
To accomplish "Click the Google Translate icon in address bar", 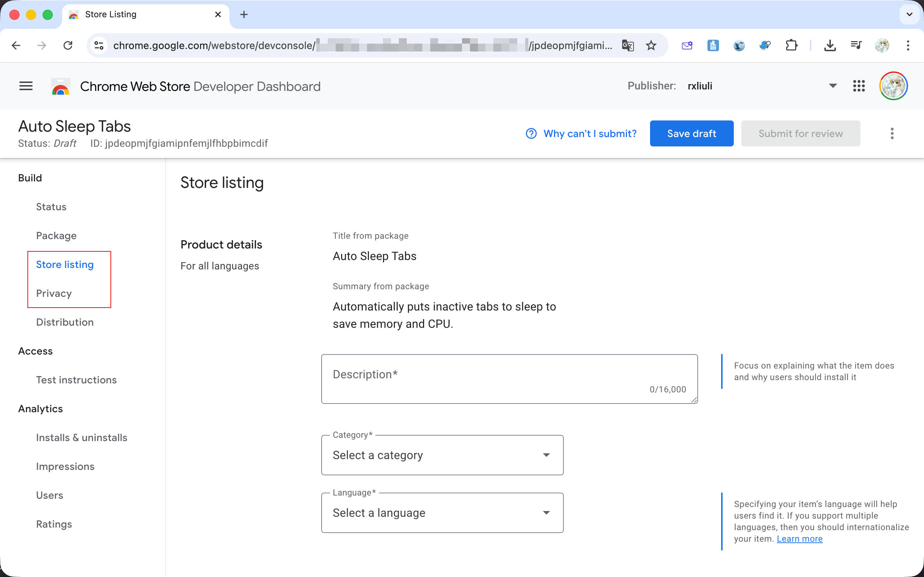I will 628,45.
